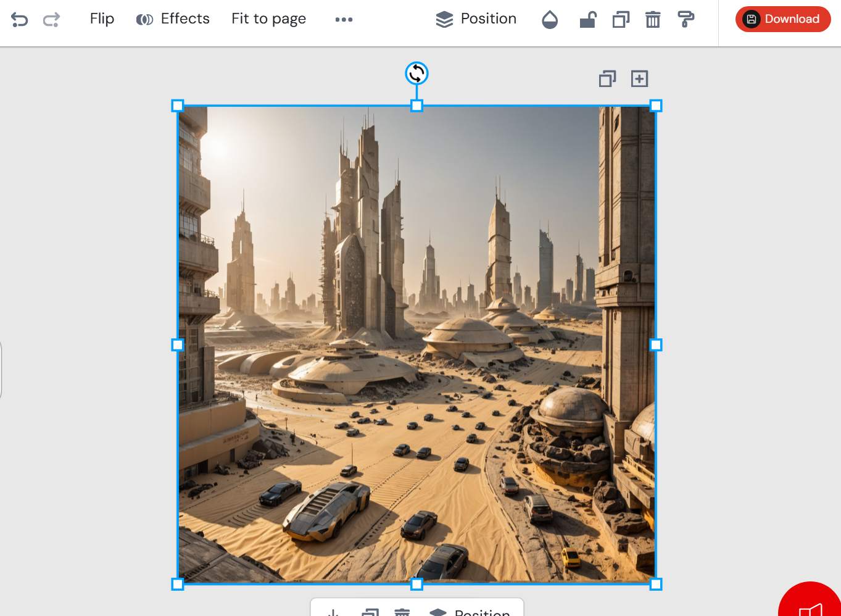Select the bottom-center resize handle
Screen dimensions: 841x616
[416, 584]
